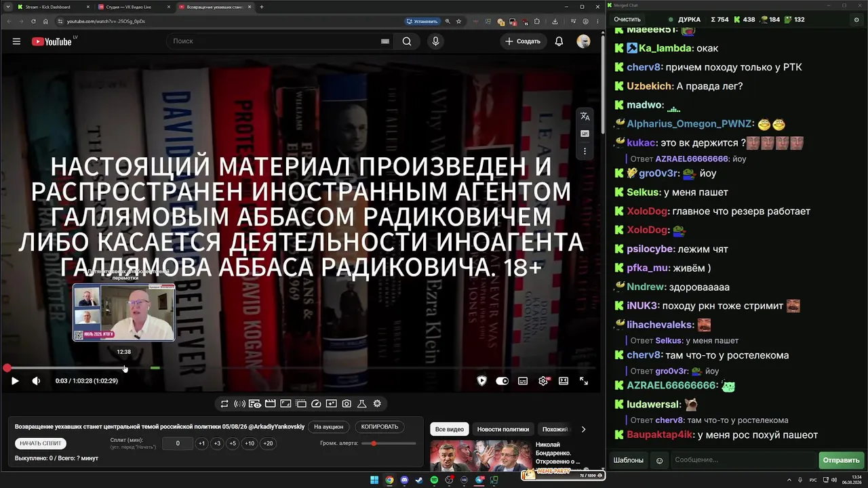Reload the page
Viewport: 868px width, 488px height.
pos(33,21)
